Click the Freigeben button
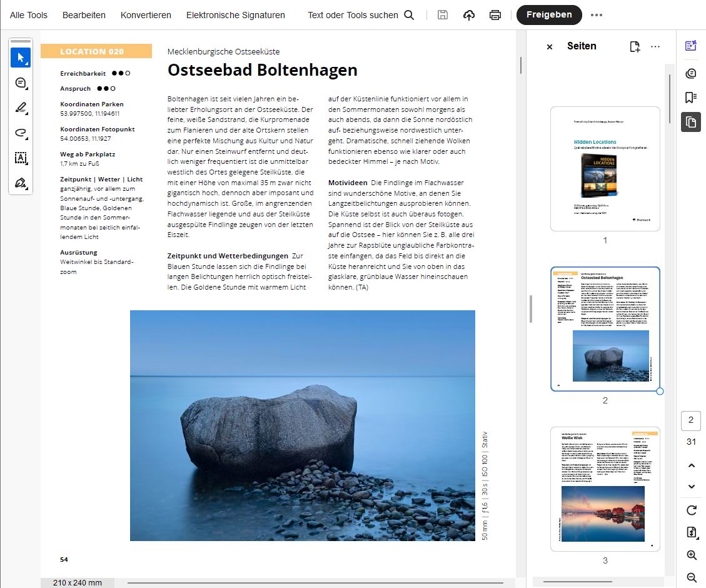This screenshot has height=588, width=706. tap(548, 14)
